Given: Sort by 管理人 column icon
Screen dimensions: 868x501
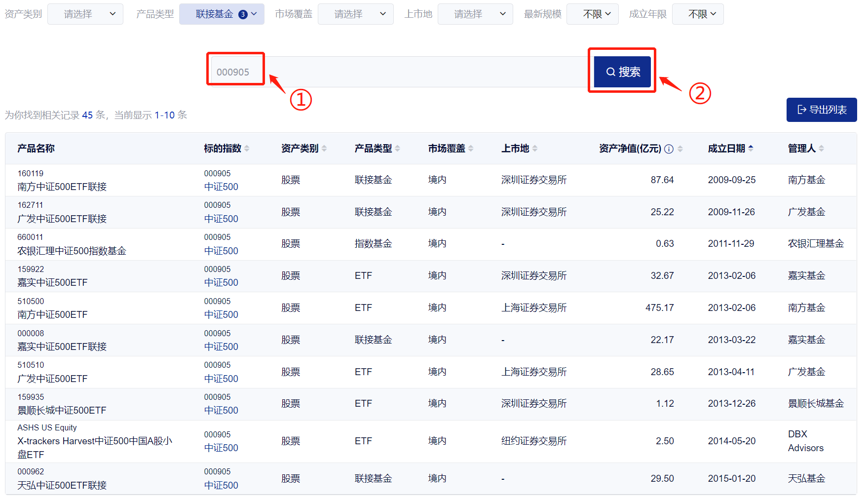Looking at the screenshot, I should click(x=822, y=149).
